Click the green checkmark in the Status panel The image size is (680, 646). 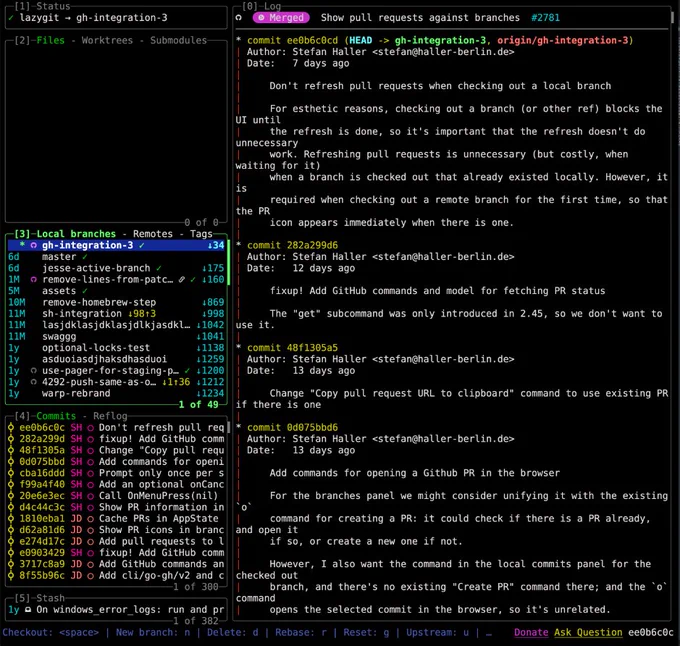pos(11,18)
